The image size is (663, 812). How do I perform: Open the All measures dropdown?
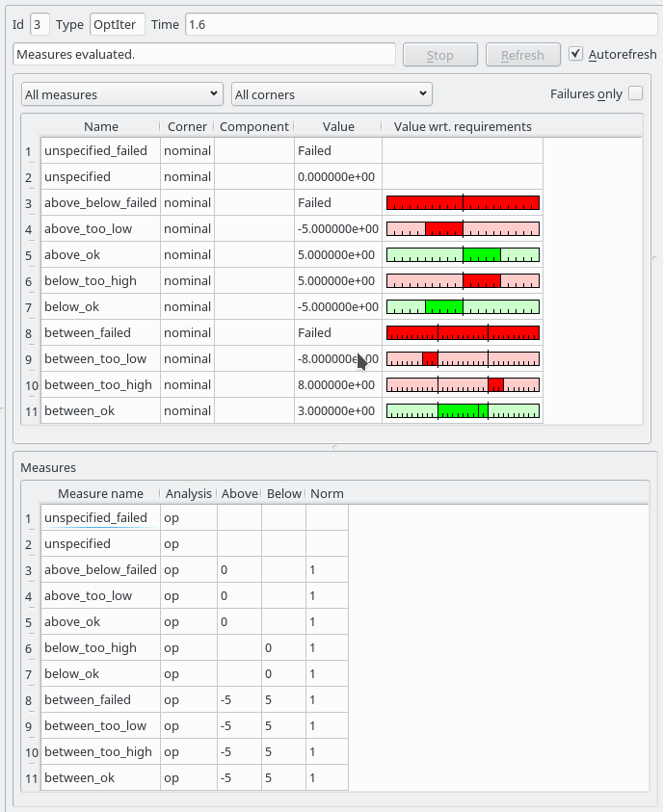pyautogui.click(x=122, y=94)
